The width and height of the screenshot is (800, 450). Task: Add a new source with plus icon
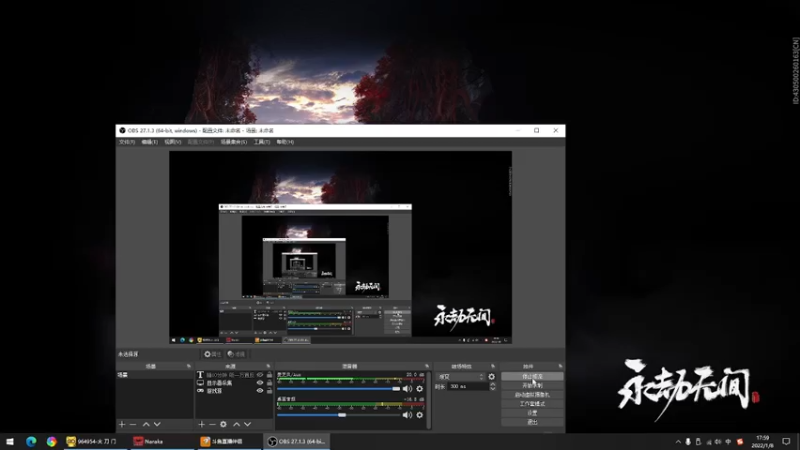[x=202, y=424]
